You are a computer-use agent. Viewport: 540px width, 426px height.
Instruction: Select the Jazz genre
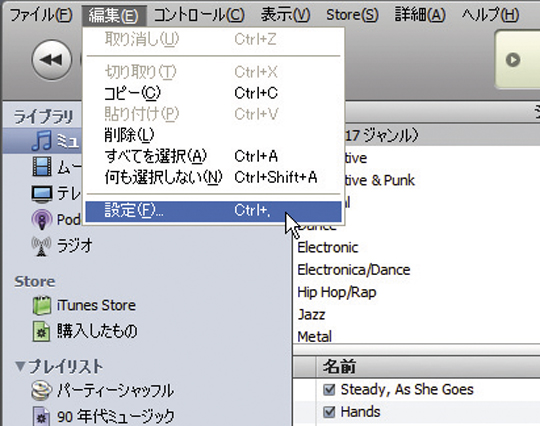point(311,314)
